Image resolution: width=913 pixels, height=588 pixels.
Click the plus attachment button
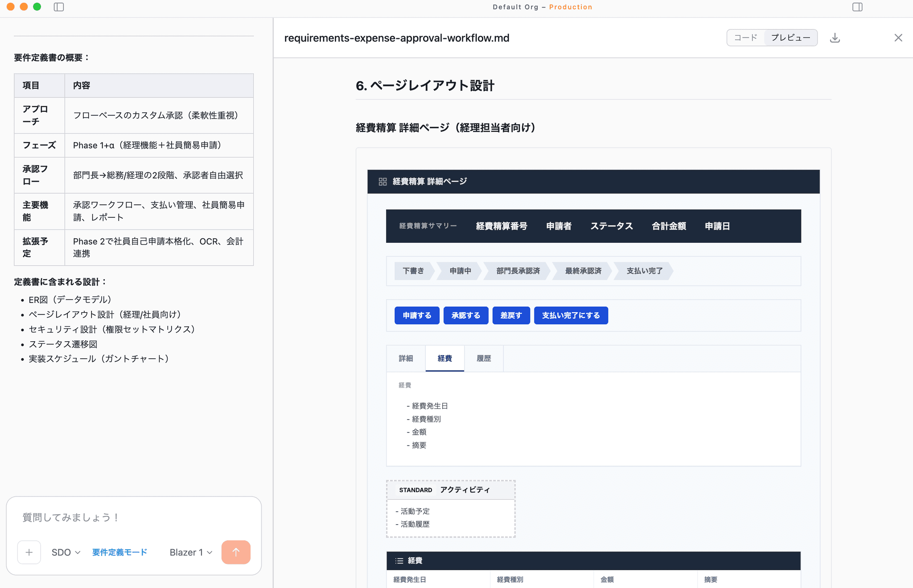click(x=29, y=552)
